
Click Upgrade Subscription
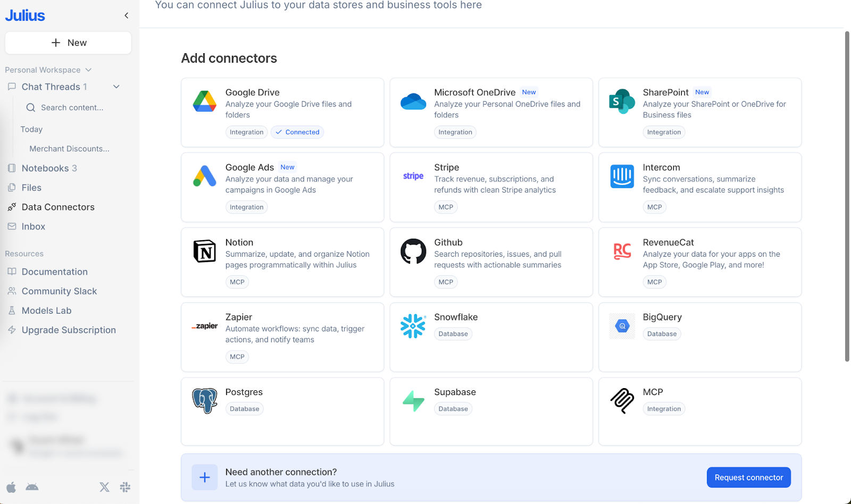coord(69,330)
